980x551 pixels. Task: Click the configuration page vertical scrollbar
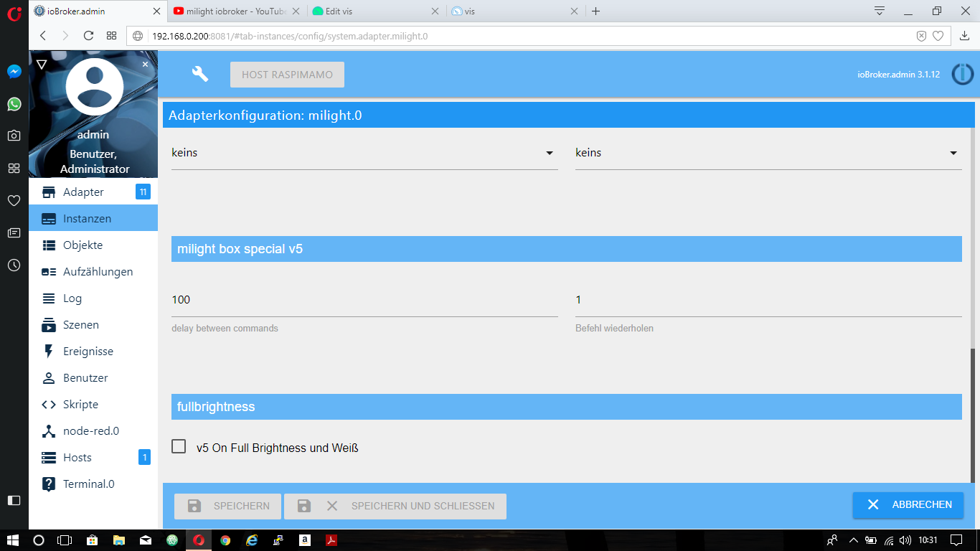[x=974, y=415]
